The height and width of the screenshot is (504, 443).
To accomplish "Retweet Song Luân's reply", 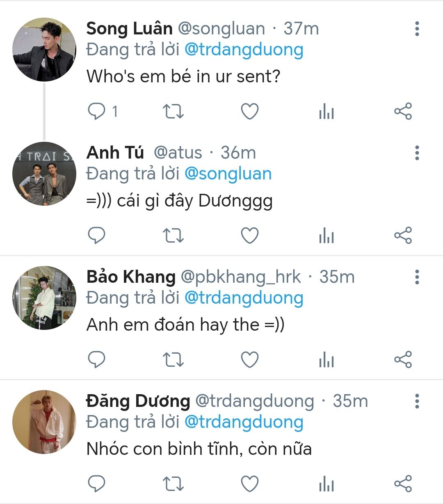I will click(x=173, y=111).
